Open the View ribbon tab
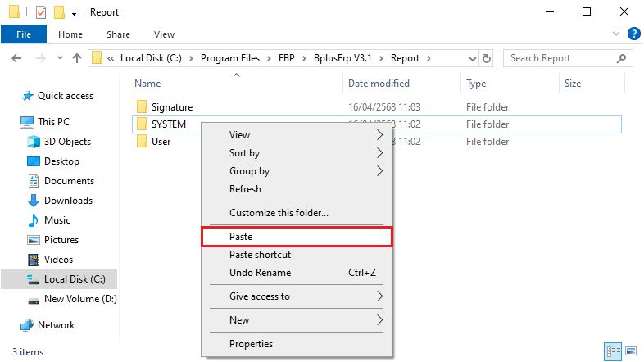Image resolution: width=644 pixels, height=362 pixels. 165,34
